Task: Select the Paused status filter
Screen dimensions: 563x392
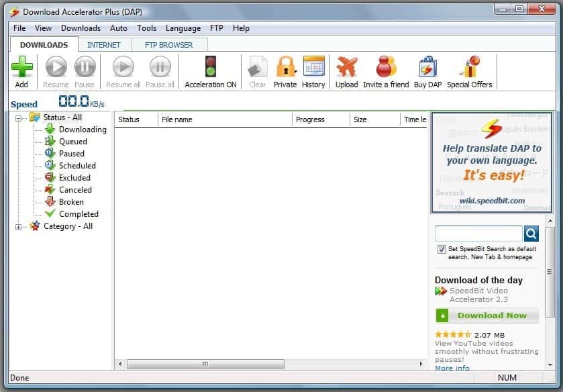Action: [71, 154]
